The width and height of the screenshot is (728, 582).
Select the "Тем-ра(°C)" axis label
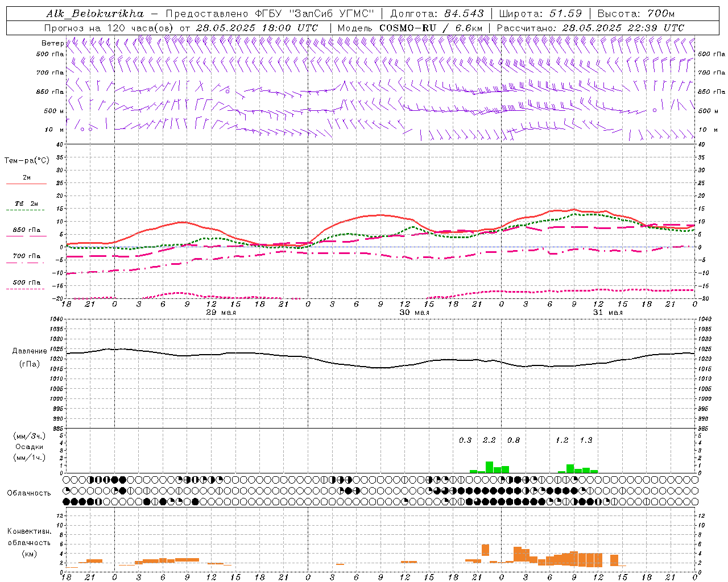27,161
